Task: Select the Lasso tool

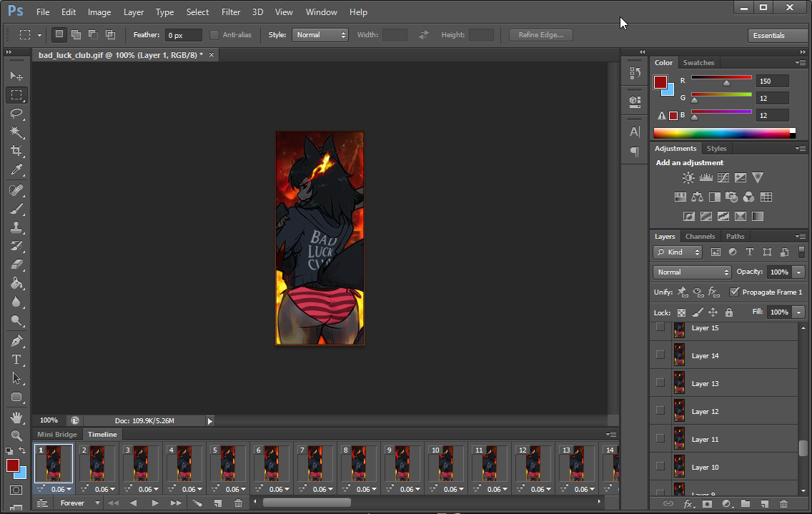Action: [x=16, y=114]
